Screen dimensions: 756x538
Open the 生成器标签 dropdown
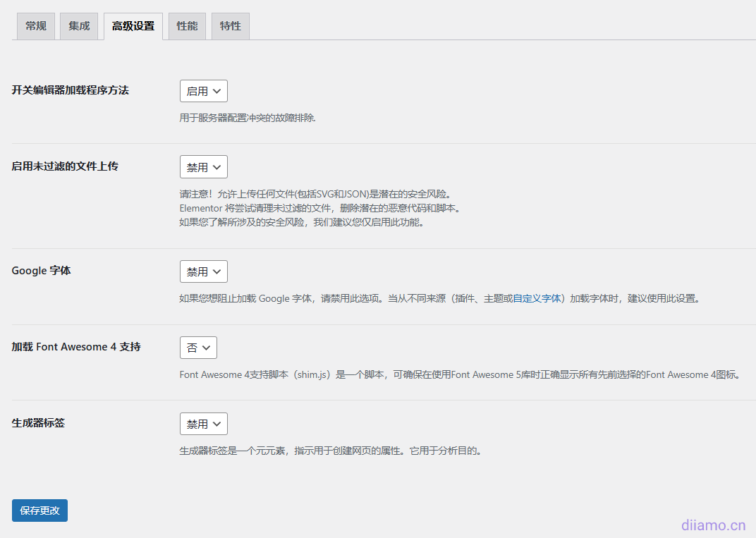[x=203, y=423]
